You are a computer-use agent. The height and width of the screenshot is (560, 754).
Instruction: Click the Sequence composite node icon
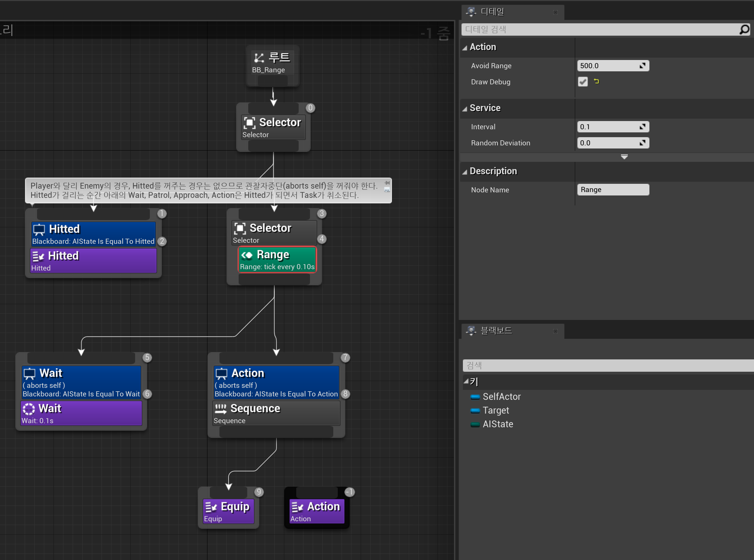(220, 409)
